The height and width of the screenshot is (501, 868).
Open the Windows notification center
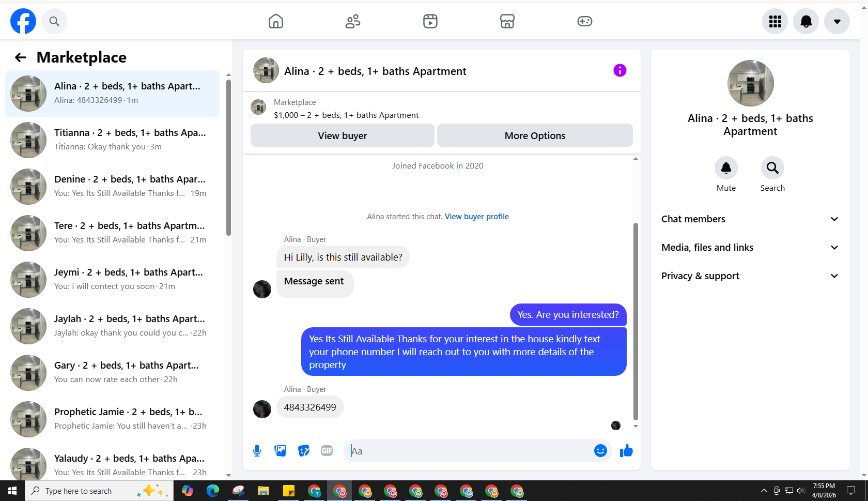click(x=851, y=491)
